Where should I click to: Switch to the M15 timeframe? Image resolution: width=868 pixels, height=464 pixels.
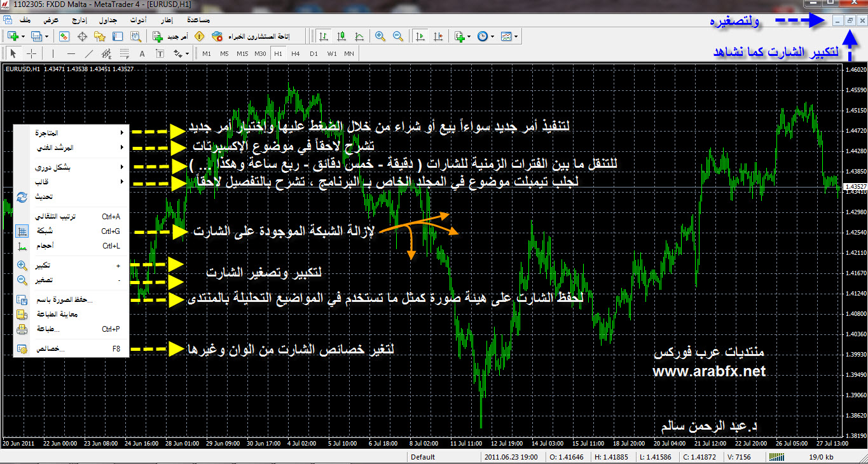point(242,53)
